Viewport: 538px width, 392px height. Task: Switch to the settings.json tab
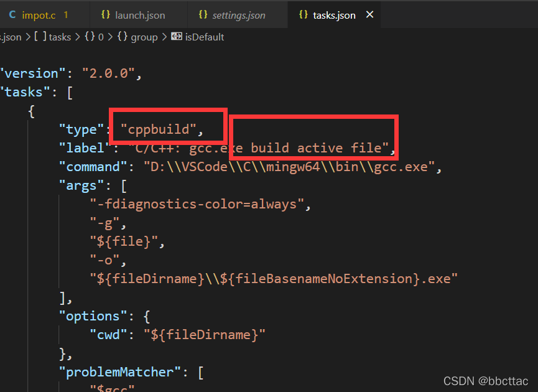pyautogui.click(x=238, y=15)
